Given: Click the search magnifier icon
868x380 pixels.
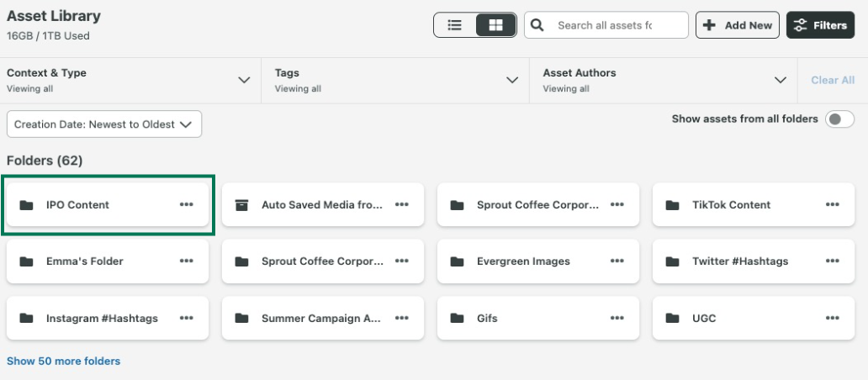Looking at the screenshot, I should point(538,25).
